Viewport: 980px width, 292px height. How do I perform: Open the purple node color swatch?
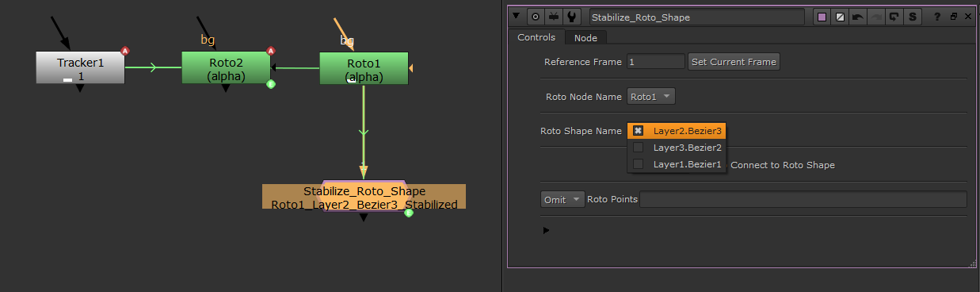tap(822, 17)
